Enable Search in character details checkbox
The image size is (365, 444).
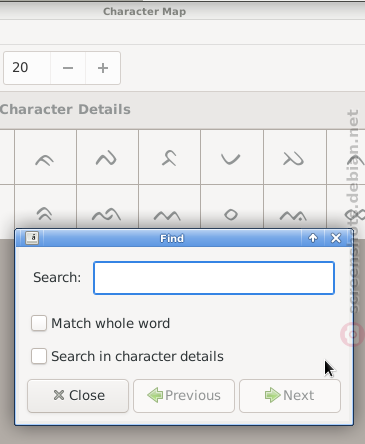[39, 356]
